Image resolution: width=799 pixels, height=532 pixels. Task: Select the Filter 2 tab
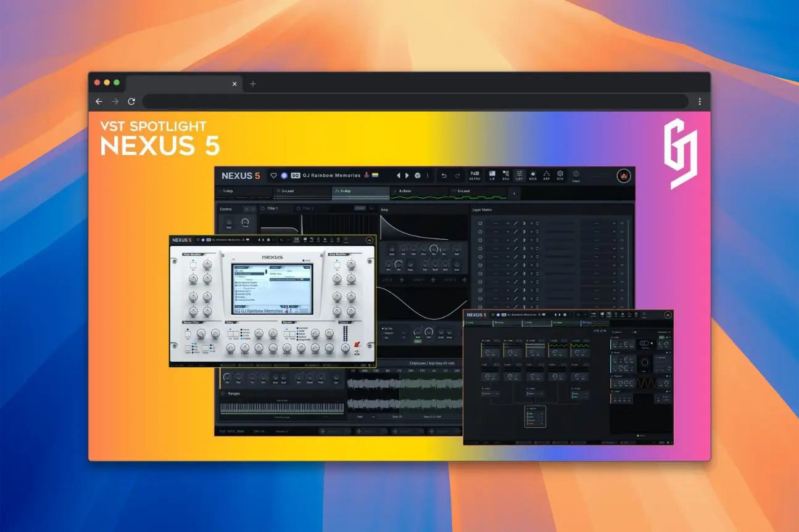[307, 209]
